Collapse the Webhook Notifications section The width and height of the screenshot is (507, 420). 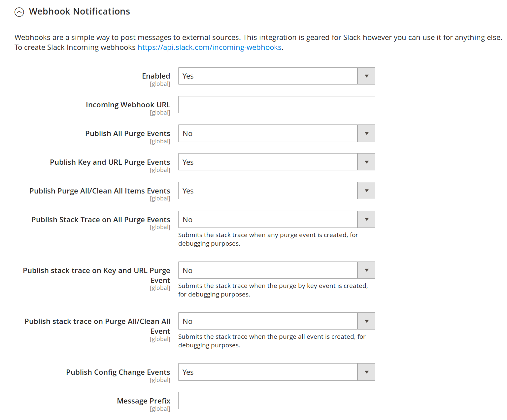point(19,12)
